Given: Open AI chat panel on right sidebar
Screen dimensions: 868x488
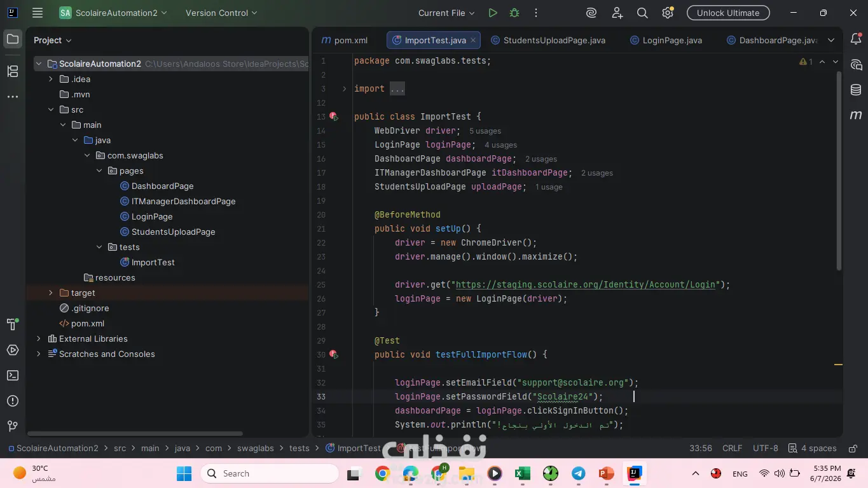Looking at the screenshot, I should [x=856, y=65].
